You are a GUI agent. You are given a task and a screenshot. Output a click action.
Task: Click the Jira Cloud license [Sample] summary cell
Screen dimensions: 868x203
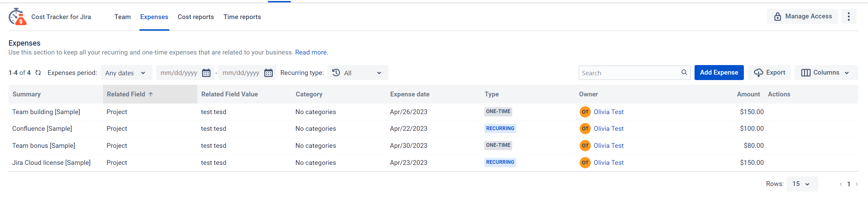(x=51, y=163)
